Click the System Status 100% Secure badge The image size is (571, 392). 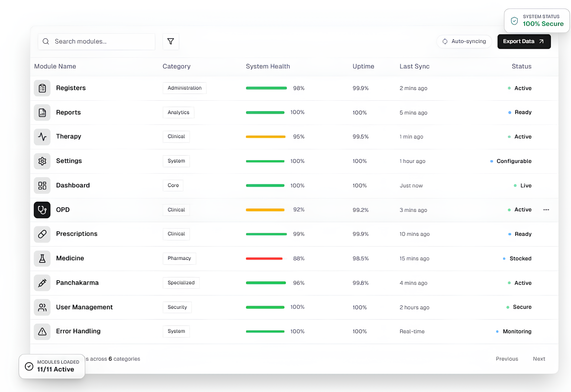coord(536,20)
